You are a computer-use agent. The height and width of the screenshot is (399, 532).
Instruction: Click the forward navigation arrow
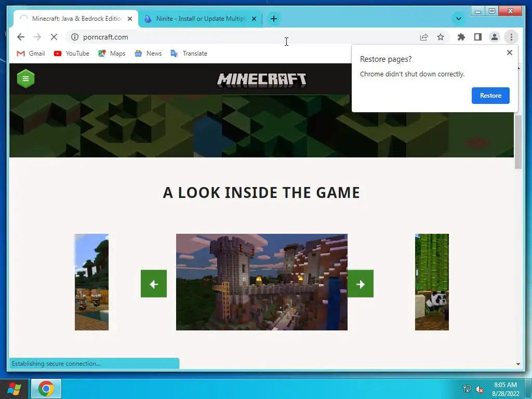(37, 37)
